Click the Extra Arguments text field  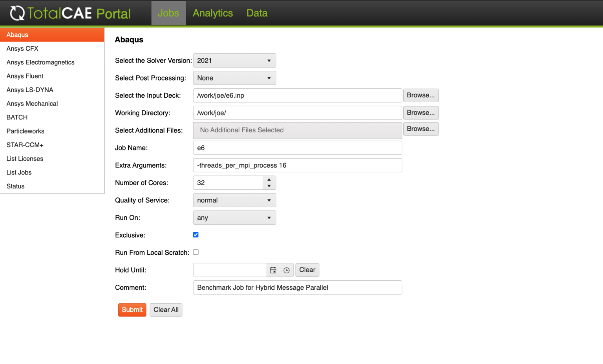pos(297,165)
